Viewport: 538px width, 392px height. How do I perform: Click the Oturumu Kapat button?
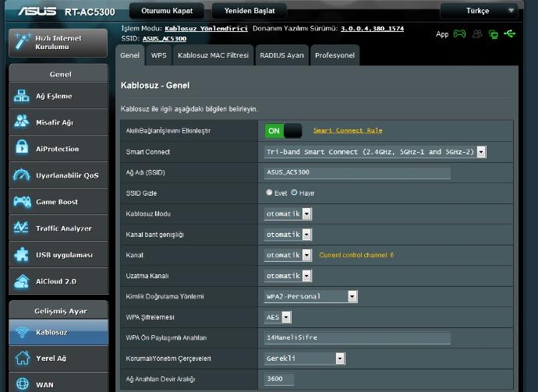coord(167,11)
